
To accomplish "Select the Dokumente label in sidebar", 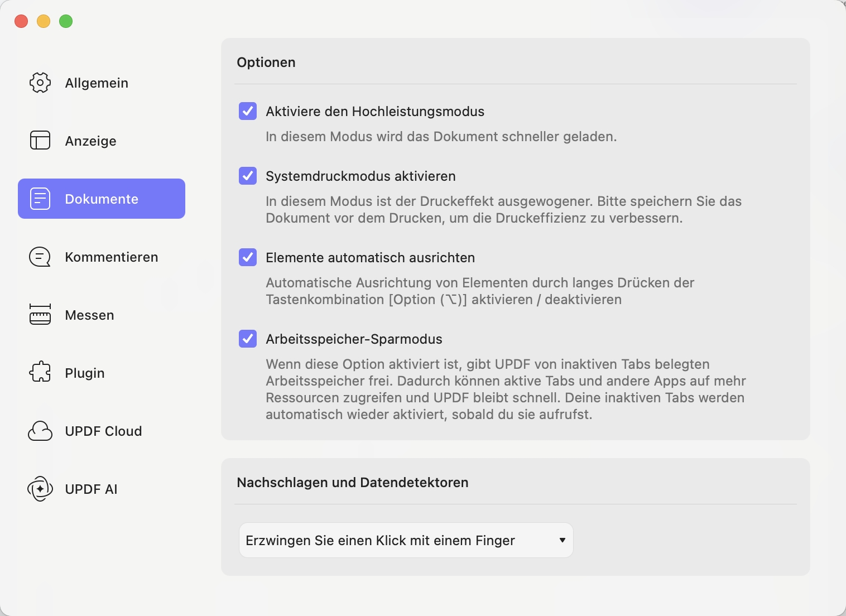I will click(x=102, y=199).
